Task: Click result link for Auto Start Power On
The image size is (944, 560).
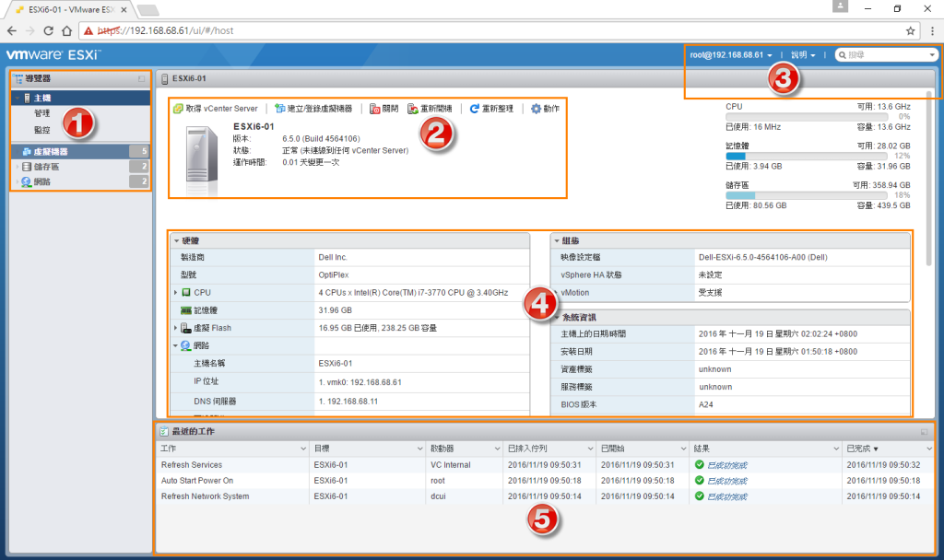Action: (x=727, y=481)
